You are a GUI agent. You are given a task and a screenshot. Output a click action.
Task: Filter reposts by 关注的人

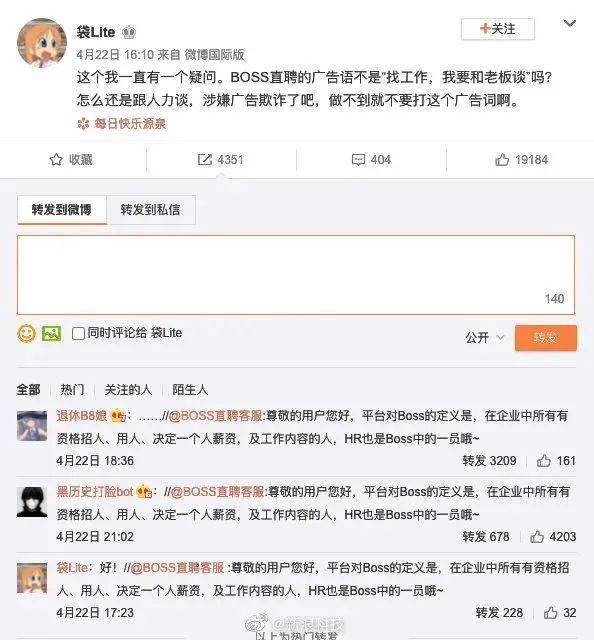click(x=128, y=390)
